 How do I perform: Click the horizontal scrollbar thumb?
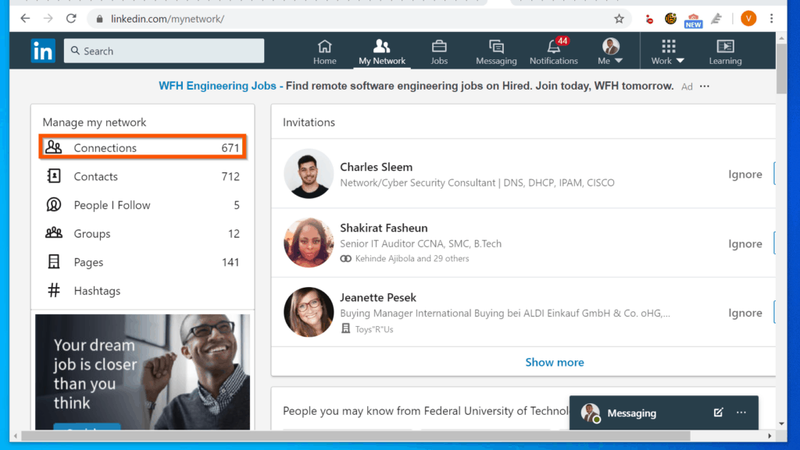tap(356, 436)
